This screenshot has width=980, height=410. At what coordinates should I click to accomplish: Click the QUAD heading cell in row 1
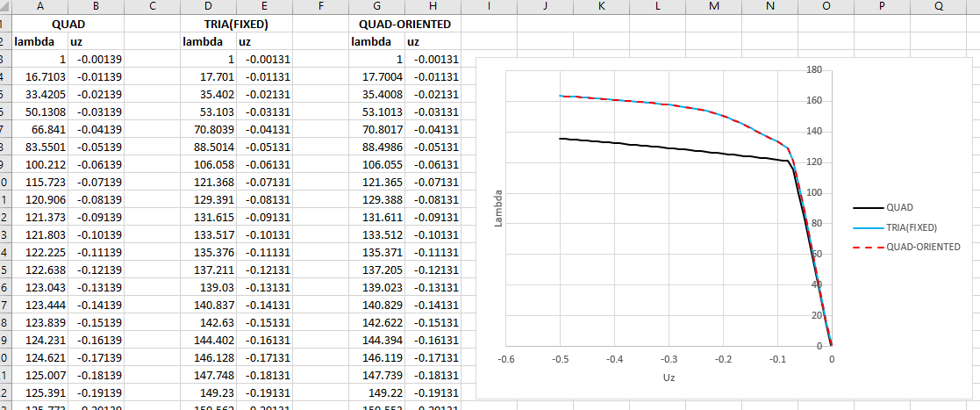pyautogui.click(x=68, y=25)
